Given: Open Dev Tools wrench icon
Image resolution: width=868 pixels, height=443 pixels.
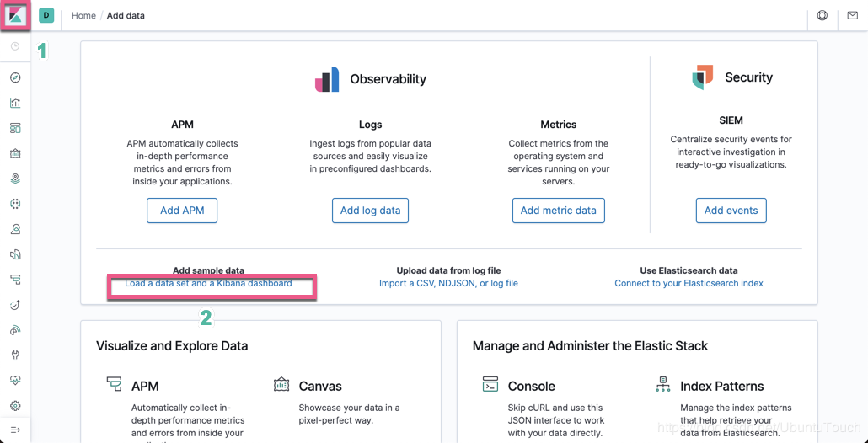Looking at the screenshot, I should pyautogui.click(x=15, y=355).
